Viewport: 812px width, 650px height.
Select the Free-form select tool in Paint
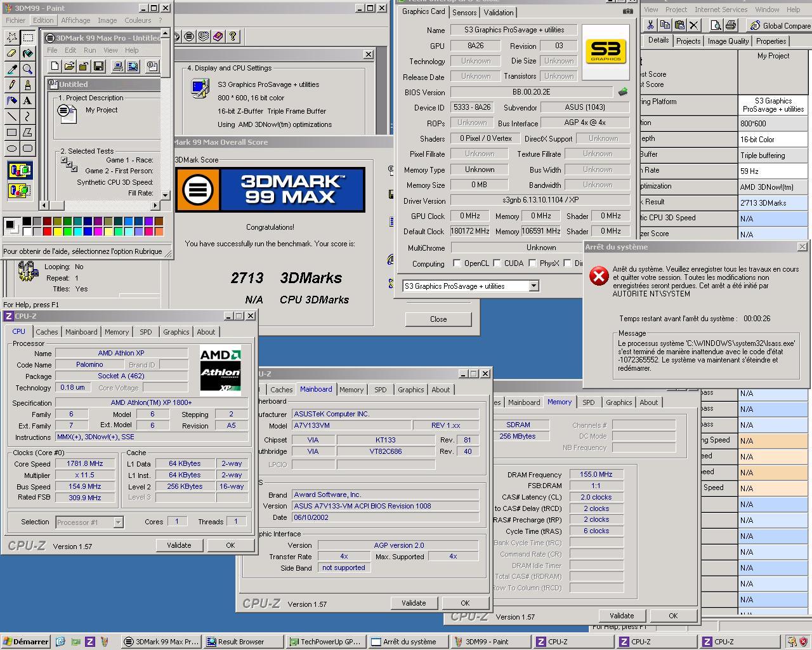click(x=11, y=37)
